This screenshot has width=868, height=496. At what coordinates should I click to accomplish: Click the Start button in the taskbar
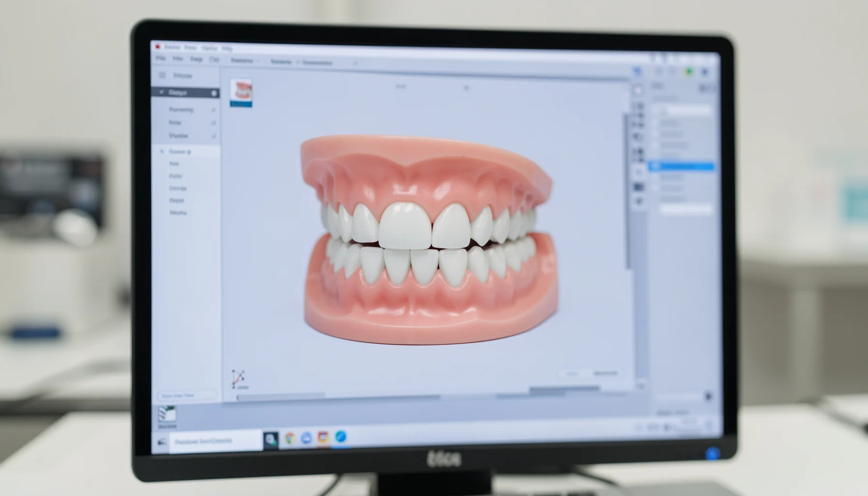[162, 442]
